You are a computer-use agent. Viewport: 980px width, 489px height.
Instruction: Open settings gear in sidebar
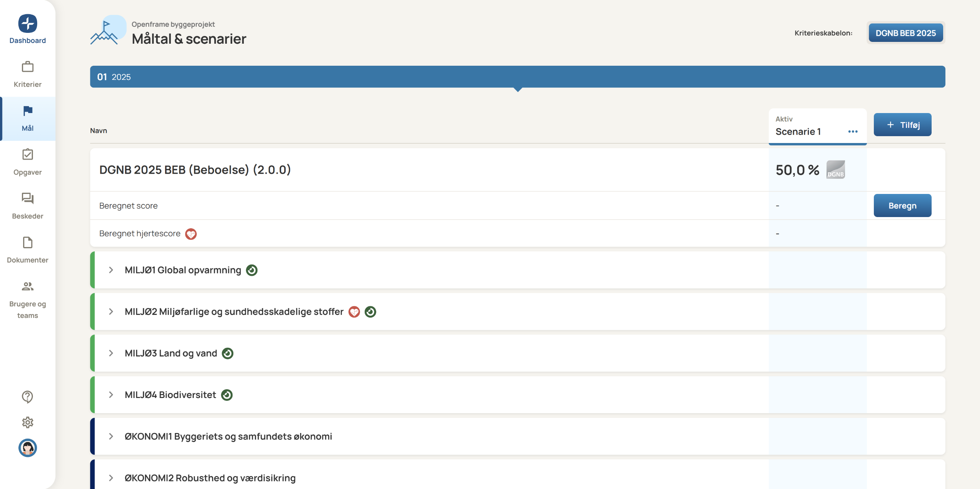click(x=27, y=422)
